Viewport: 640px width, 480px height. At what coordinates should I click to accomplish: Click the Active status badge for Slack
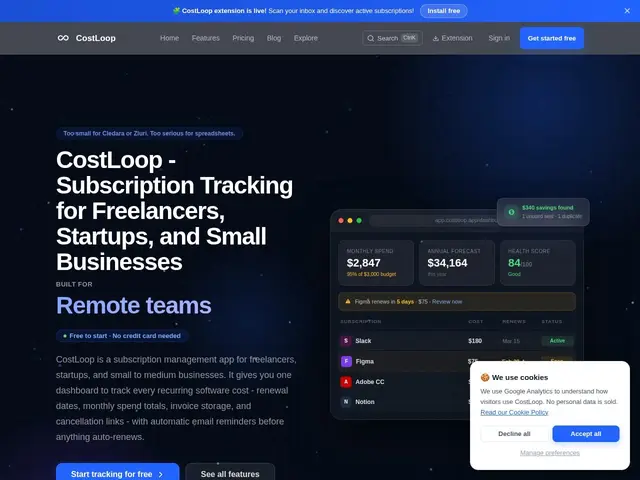[557, 340]
